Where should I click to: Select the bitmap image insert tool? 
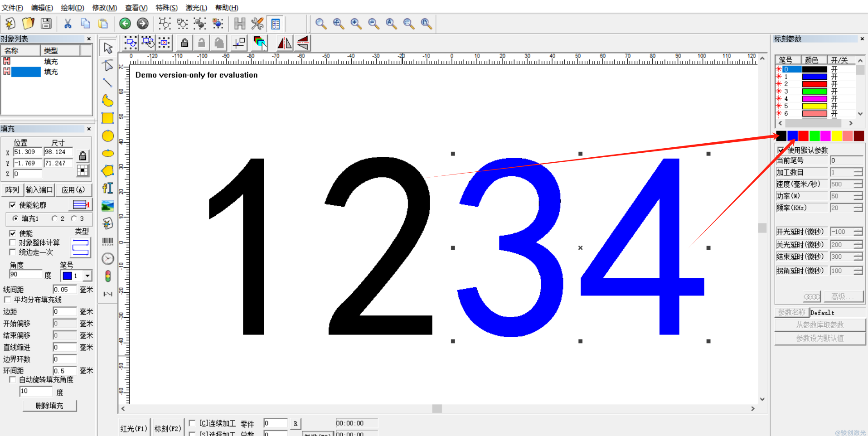point(108,206)
